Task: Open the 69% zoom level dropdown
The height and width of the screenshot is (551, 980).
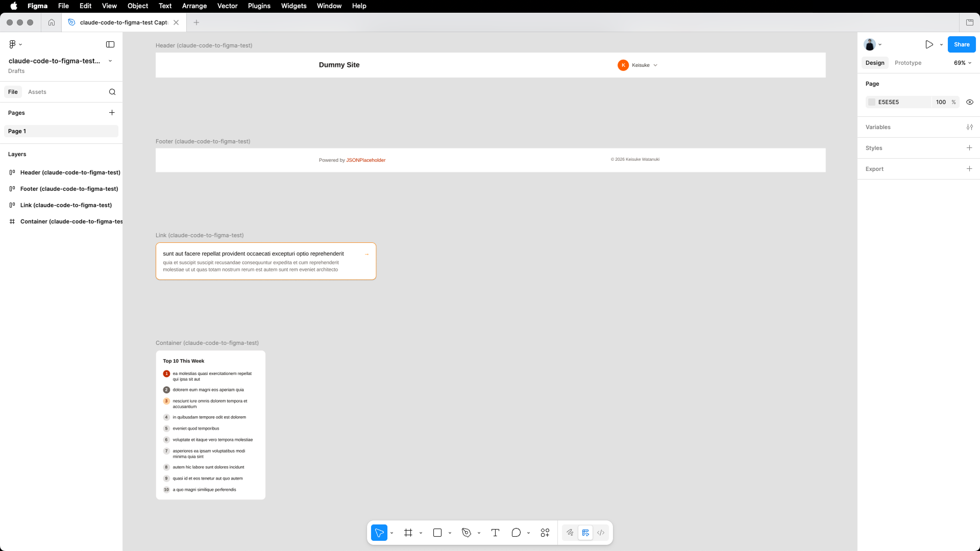Action: [x=963, y=63]
